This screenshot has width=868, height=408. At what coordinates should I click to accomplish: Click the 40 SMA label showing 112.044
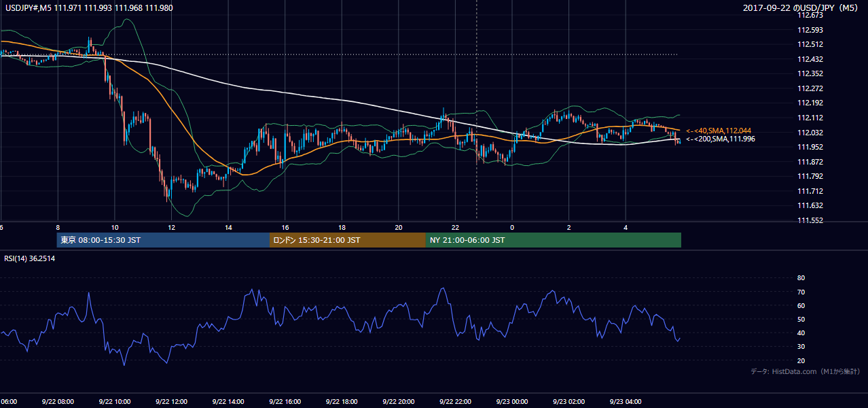[719, 131]
